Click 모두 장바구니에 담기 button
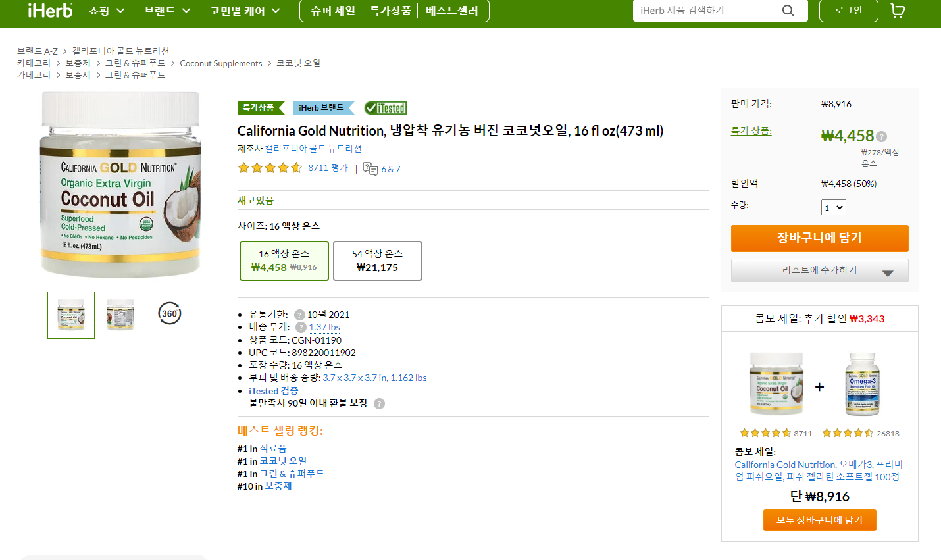 820,520
